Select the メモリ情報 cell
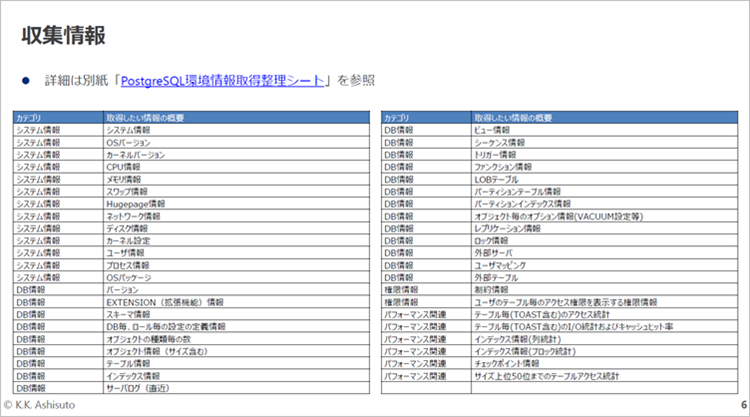Screen dimensions: 750x417 (236, 179)
